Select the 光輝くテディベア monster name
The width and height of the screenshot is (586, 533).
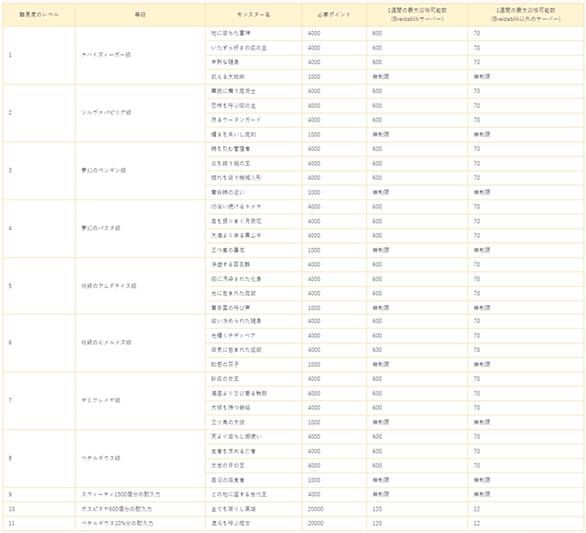tap(233, 336)
